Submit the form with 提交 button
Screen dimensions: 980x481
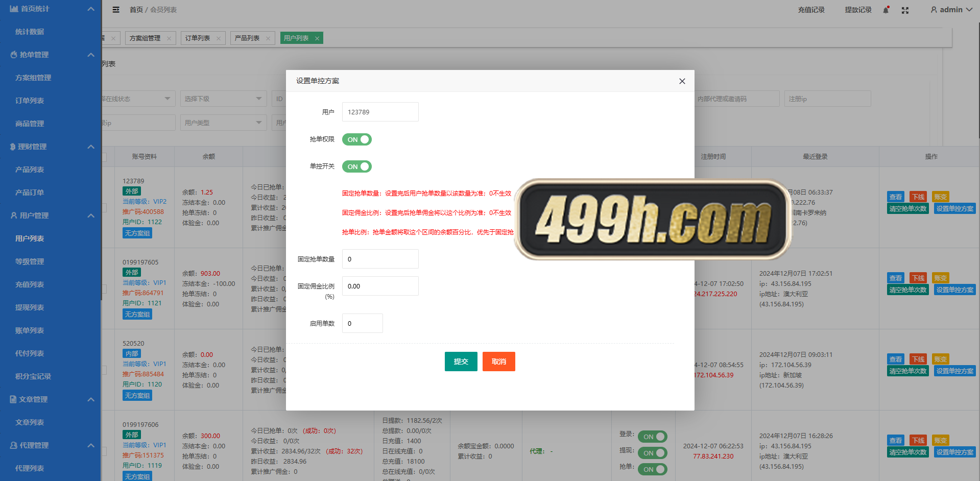tap(461, 362)
